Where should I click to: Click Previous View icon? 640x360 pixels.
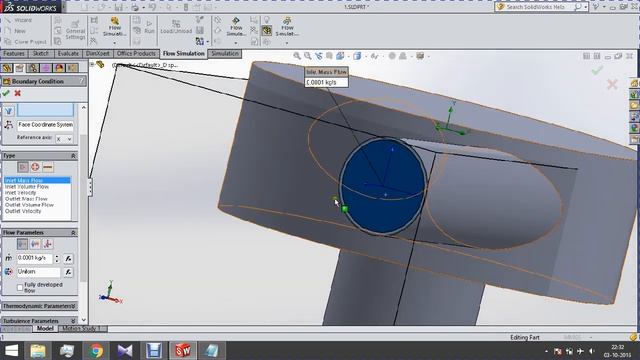(x=318, y=56)
